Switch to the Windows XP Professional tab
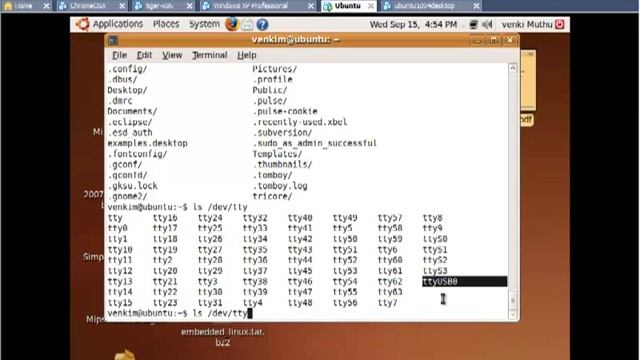The width and height of the screenshot is (640, 360). click(250, 6)
